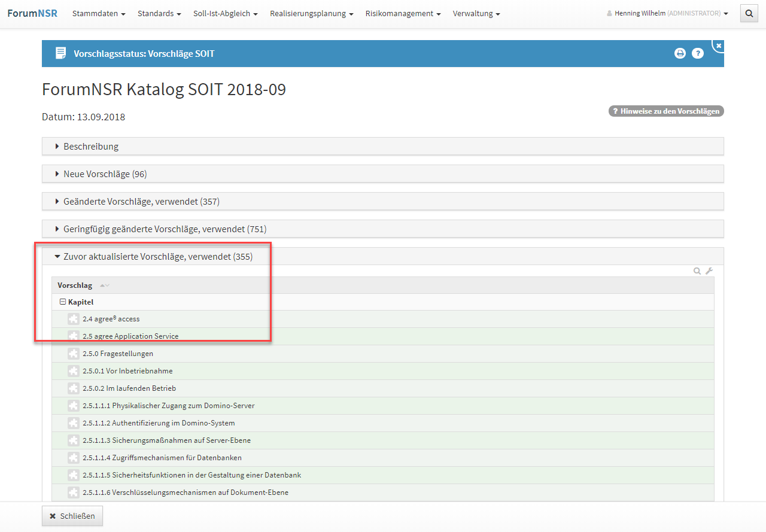
Task: Open help question mark icon in header
Action: pyautogui.click(x=697, y=53)
